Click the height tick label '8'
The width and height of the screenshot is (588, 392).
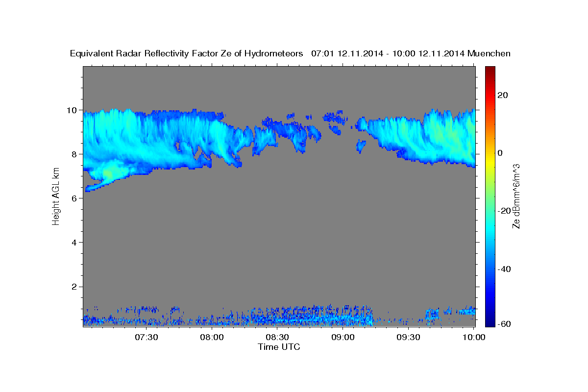74,154
